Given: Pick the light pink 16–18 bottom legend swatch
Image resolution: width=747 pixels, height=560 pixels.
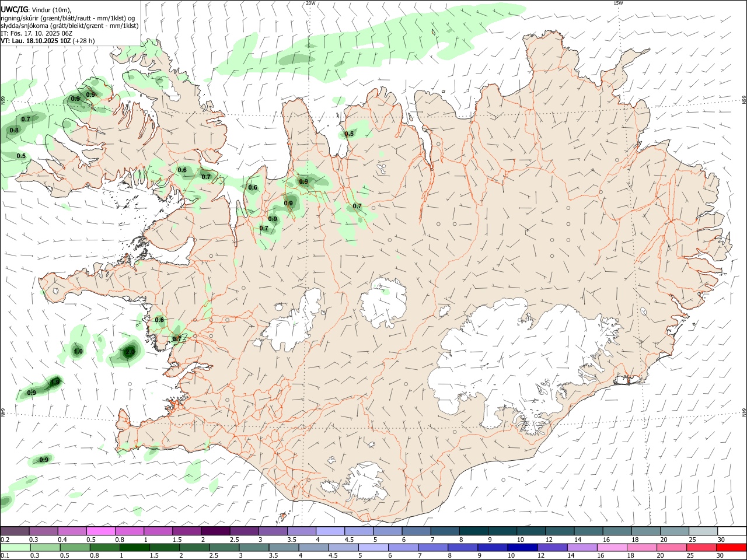Looking at the screenshot, I should pyautogui.click(x=612, y=547).
